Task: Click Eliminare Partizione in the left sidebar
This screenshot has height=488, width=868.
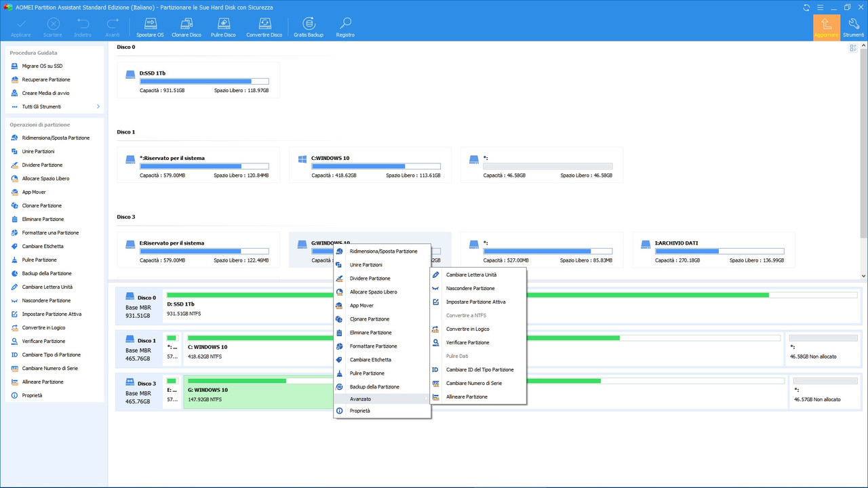Action: pyautogui.click(x=43, y=219)
